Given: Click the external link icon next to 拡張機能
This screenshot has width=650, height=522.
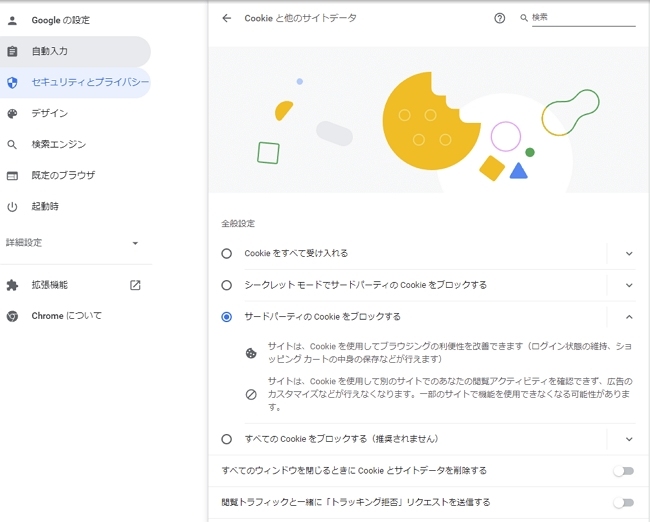Looking at the screenshot, I should [135, 285].
